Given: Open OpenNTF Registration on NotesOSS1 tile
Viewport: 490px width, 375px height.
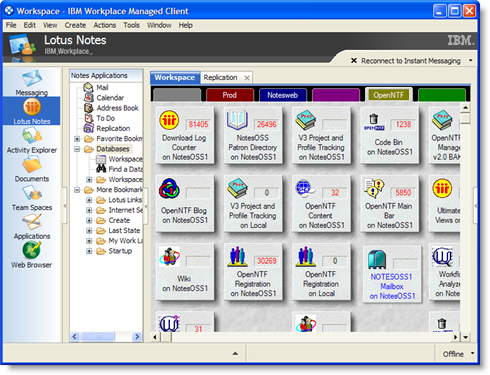Looking at the screenshot, I should pyautogui.click(x=253, y=272).
